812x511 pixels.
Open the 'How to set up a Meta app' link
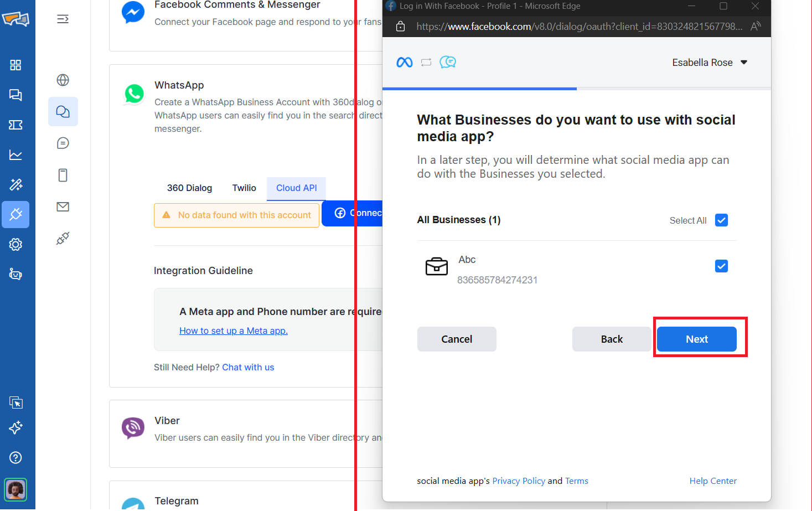233,331
